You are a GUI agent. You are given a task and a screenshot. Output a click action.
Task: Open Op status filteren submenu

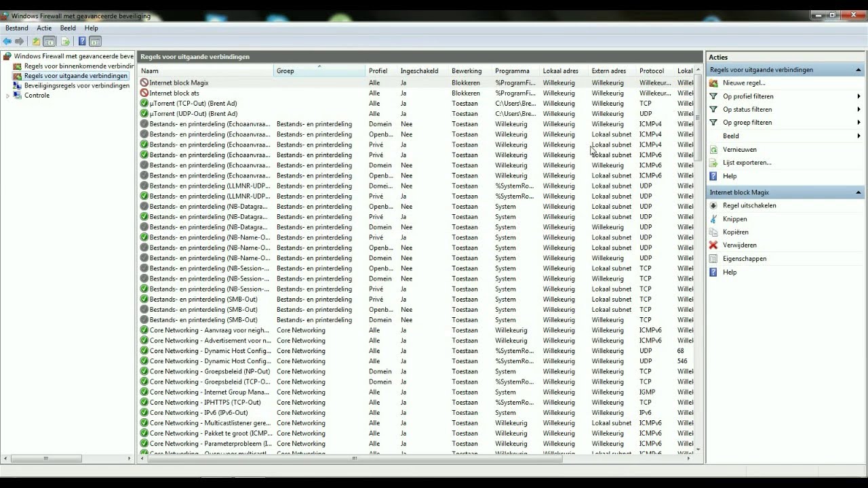click(785, 109)
